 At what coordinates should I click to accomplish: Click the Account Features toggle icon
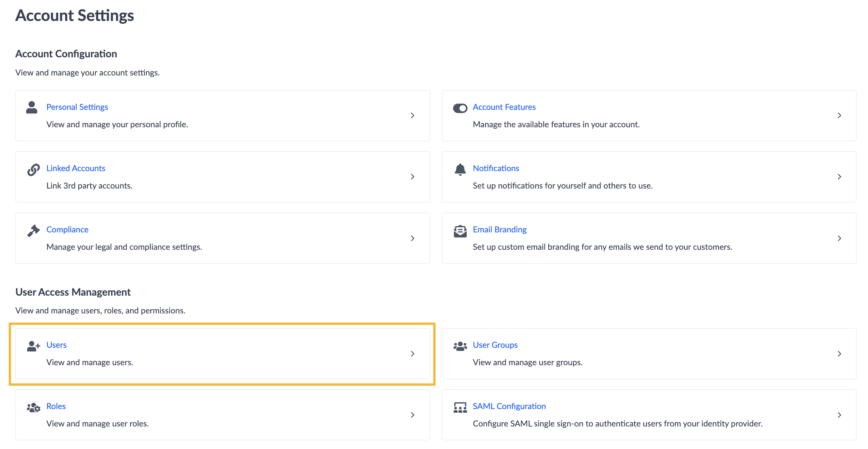[x=460, y=108]
